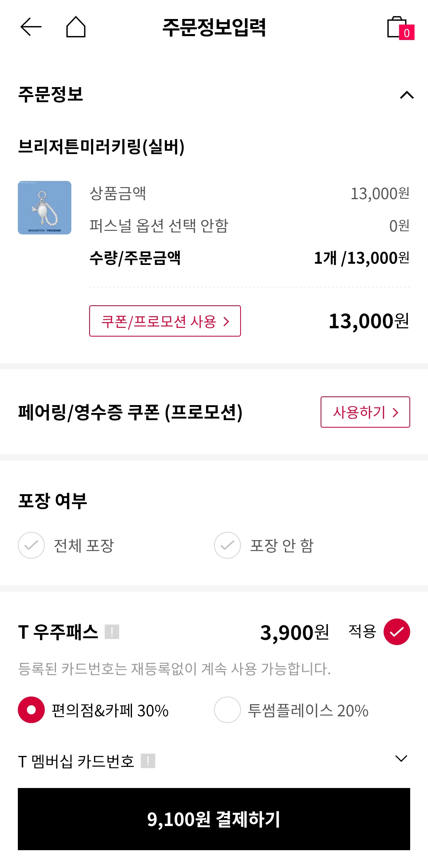Screen dimensions: 428x868
Task: Go to home via house icon
Action: click(76, 27)
